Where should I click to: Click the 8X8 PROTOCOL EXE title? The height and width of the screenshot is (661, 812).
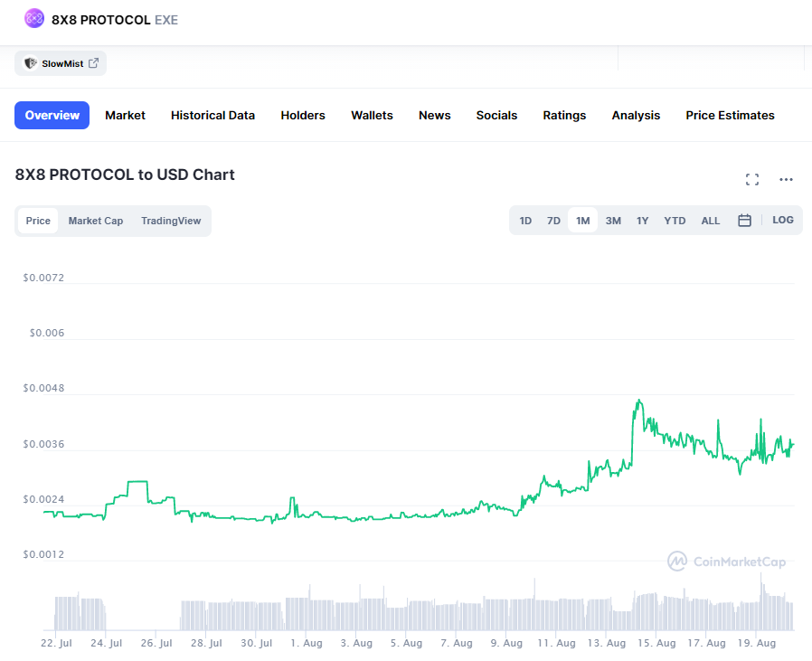[115, 20]
